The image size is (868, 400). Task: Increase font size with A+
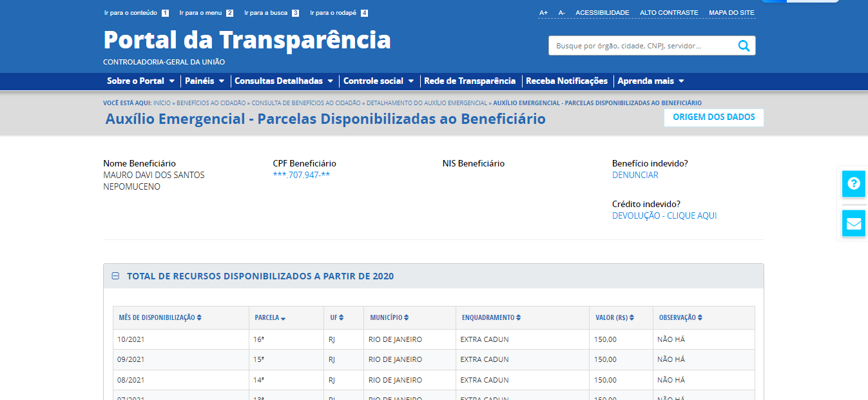click(543, 13)
